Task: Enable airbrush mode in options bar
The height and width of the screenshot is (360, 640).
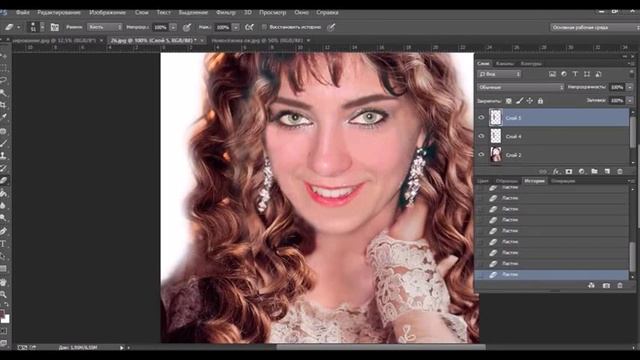Action: click(249, 27)
